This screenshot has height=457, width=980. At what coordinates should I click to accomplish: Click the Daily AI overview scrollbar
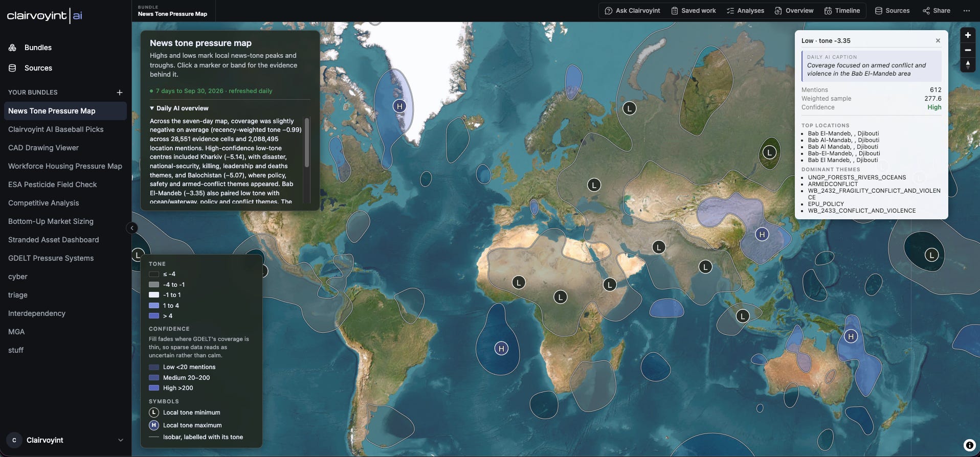(307, 143)
